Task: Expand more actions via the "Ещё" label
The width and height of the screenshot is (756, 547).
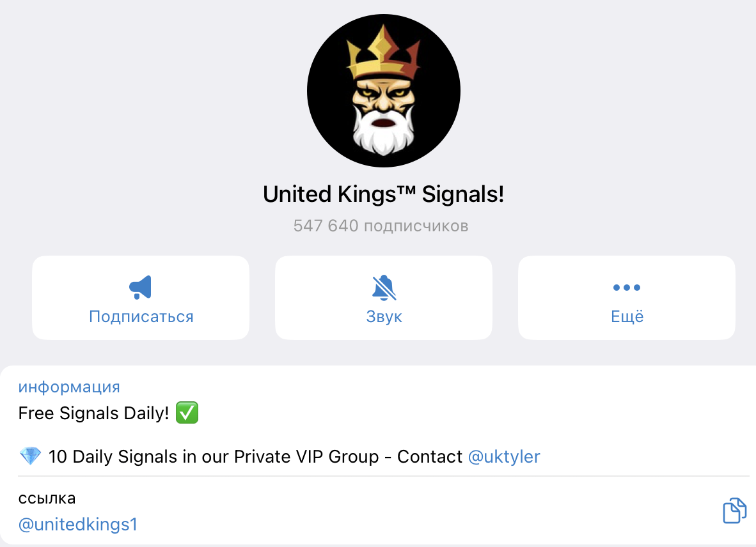Action: pos(627,316)
